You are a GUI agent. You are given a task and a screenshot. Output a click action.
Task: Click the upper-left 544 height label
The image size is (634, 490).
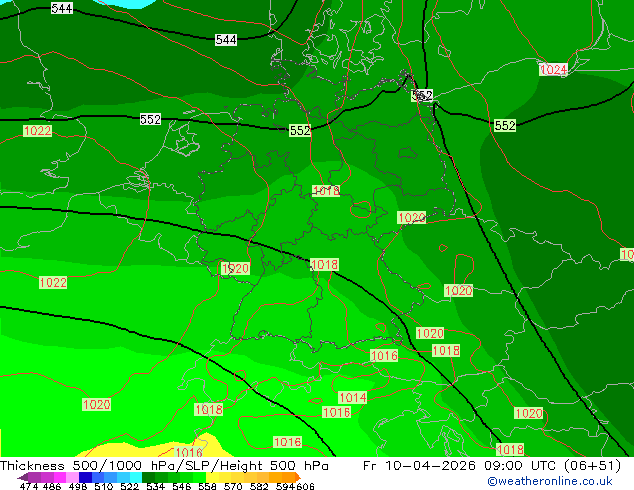[62, 8]
